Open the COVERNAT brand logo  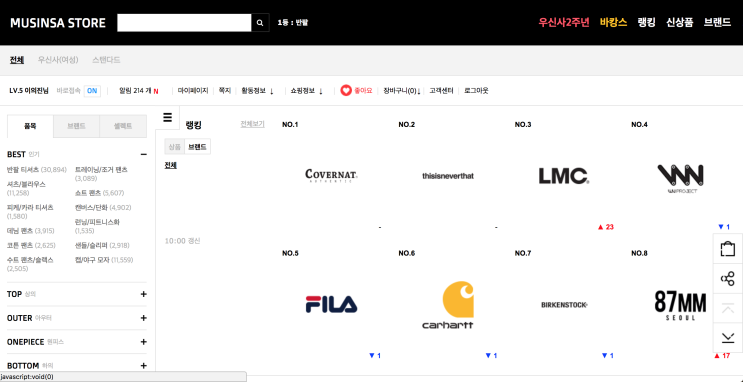(331, 176)
